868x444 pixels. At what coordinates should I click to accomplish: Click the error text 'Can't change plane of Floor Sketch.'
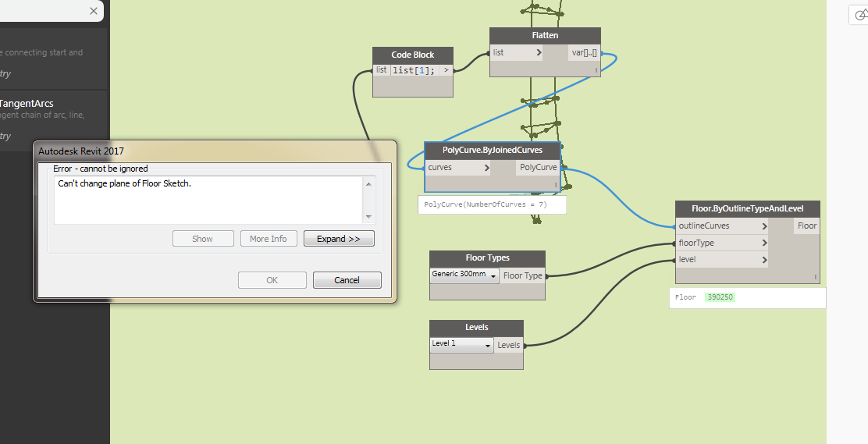(125, 183)
